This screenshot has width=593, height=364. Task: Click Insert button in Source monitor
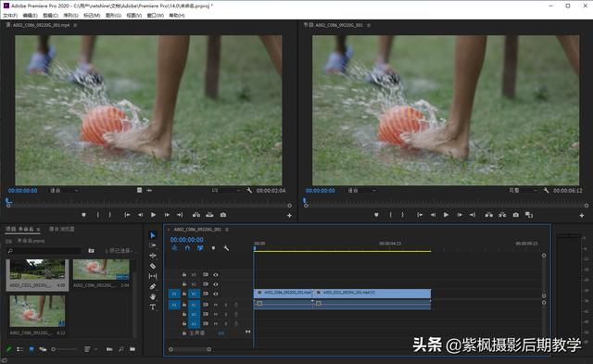tap(196, 215)
